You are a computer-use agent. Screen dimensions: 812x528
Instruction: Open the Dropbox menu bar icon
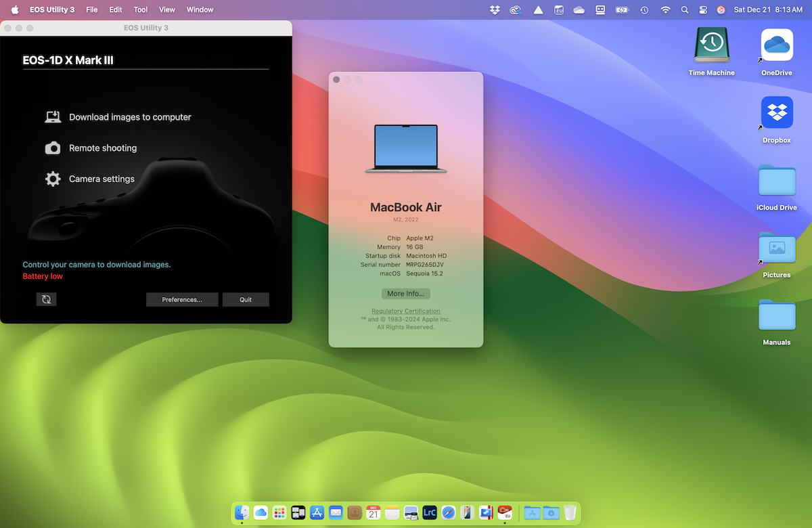495,9
